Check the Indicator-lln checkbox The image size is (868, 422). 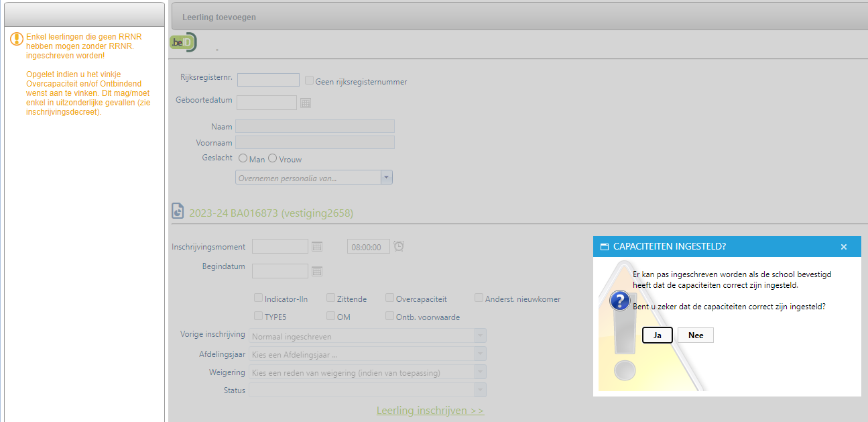tap(259, 298)
